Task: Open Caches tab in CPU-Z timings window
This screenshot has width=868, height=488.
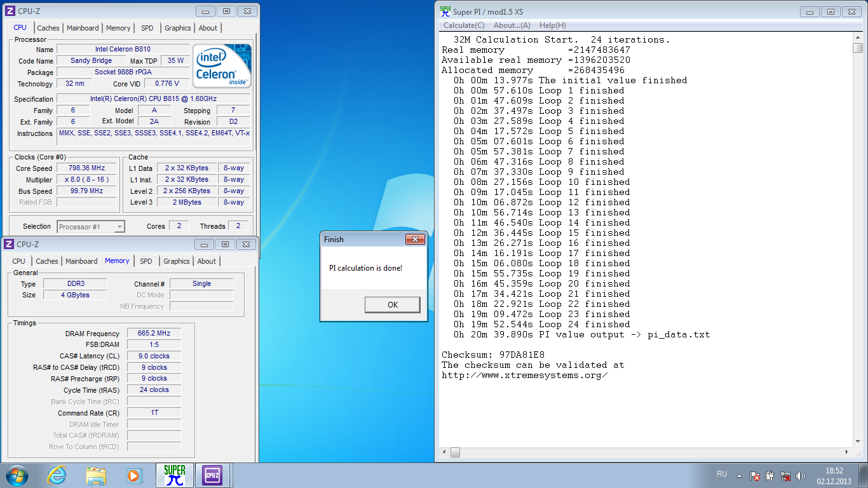Action: point(47,261)
